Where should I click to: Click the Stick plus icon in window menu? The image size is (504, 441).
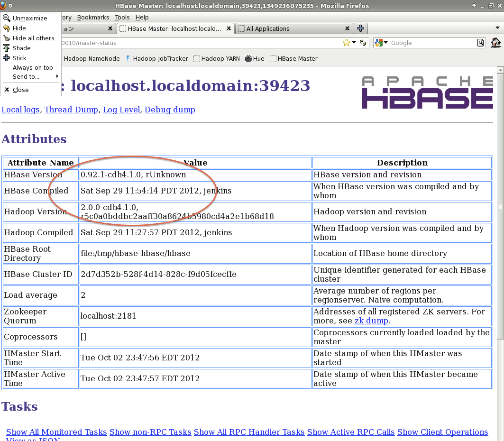7,58
